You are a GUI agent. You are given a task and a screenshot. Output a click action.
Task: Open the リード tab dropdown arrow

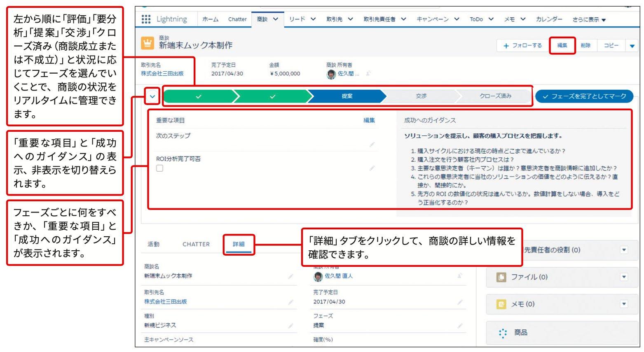313,19
